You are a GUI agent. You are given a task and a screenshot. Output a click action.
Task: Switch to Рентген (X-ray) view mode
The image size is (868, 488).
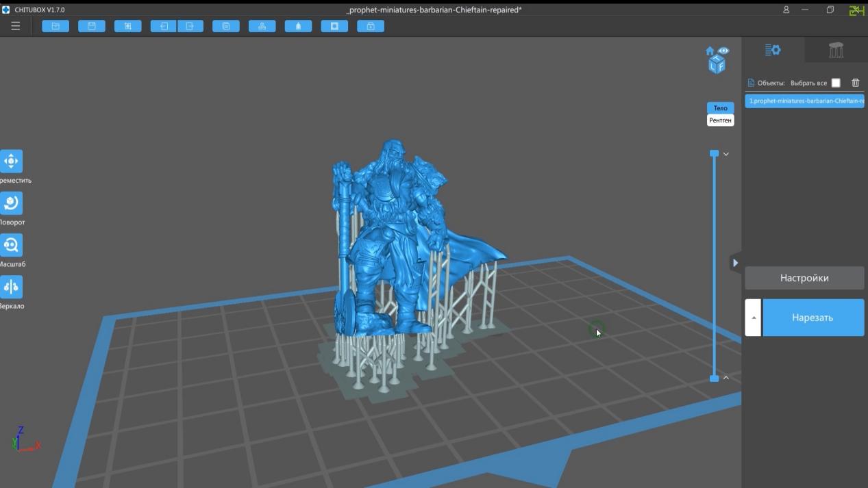tap(719, 120)
